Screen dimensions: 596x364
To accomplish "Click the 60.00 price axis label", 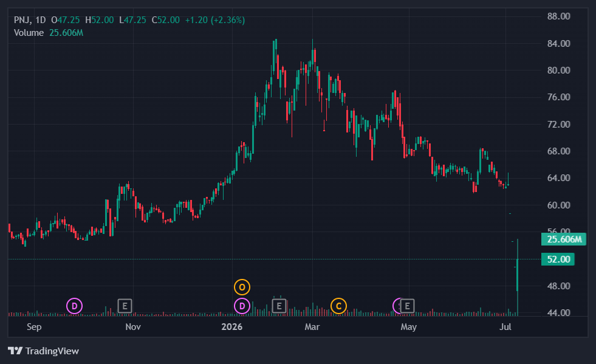I will pos(559,205).
